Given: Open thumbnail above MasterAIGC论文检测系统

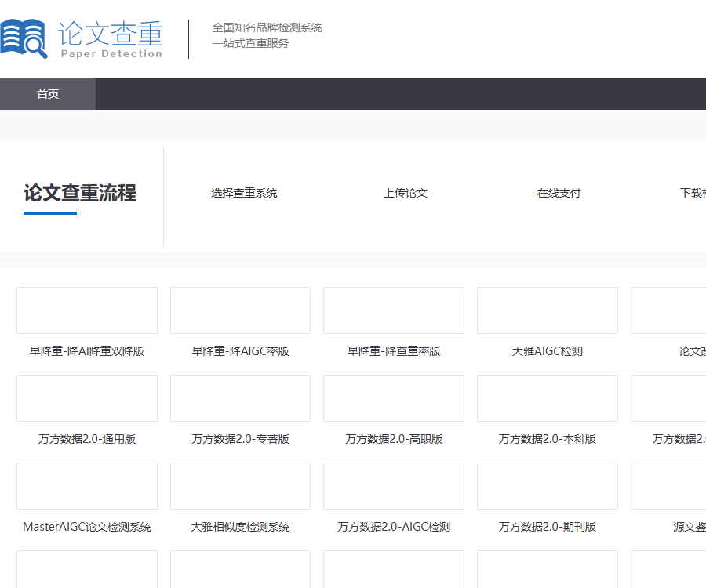Looking at the screenshot, I should 87,486.
